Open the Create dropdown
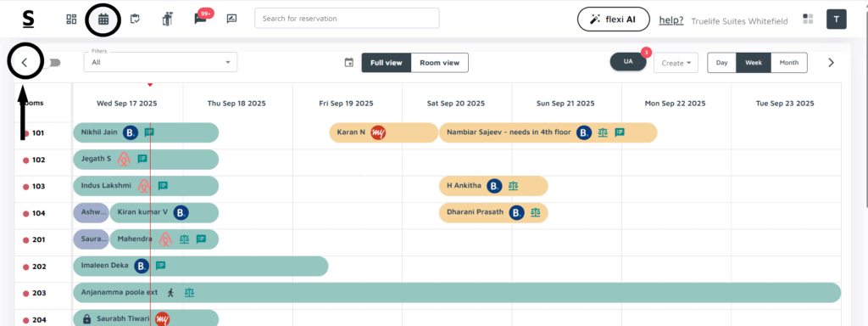 coord(676,63)
